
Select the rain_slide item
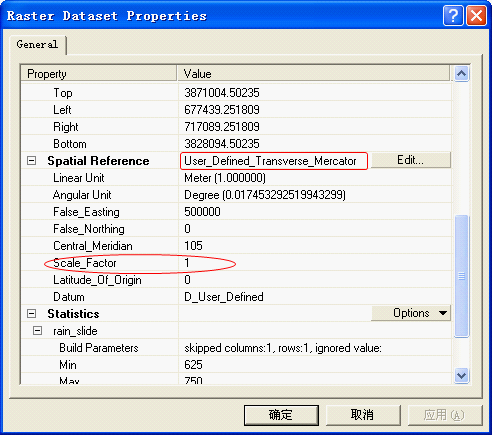click(x=75, y=331)
